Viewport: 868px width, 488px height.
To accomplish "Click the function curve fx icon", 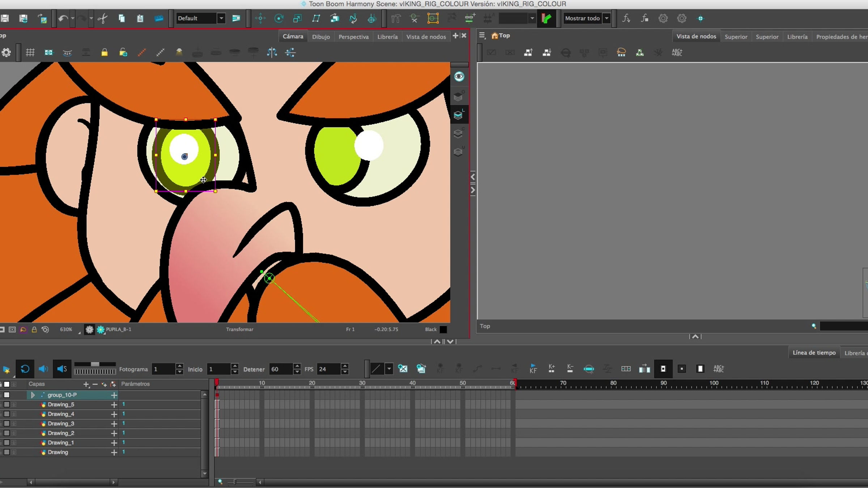I will coord(626,18).
